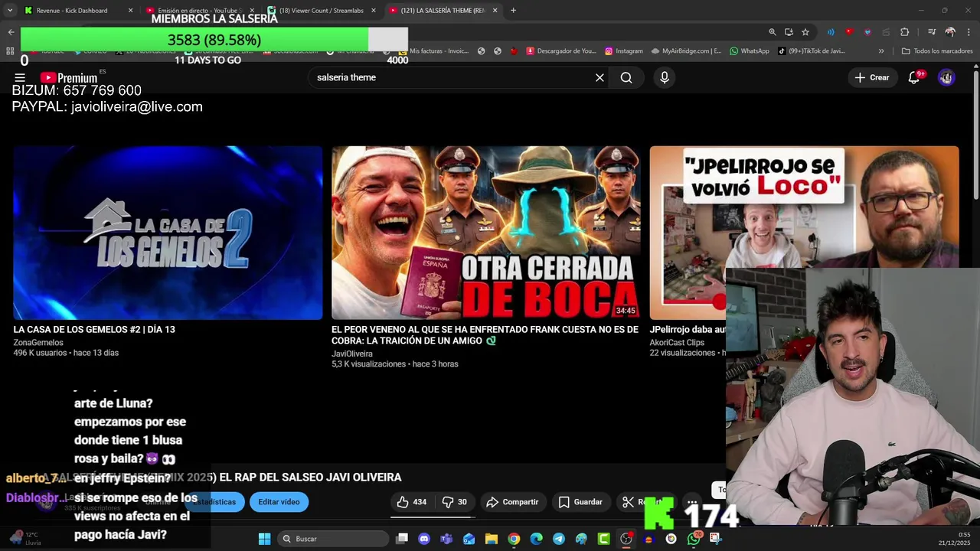Clear the search text with the X
980x551 pixels.
tap(599, 77)
